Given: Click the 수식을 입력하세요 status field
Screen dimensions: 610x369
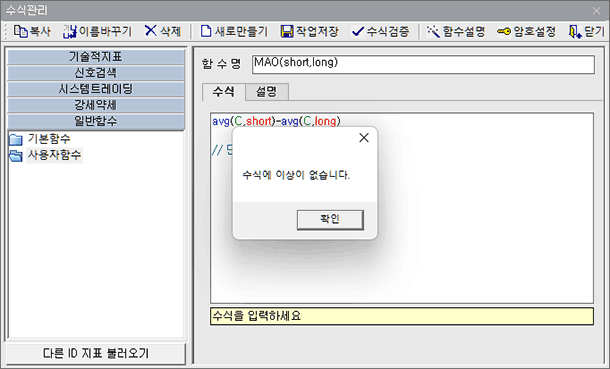Looking at the screenshot, I should [402, 316].
